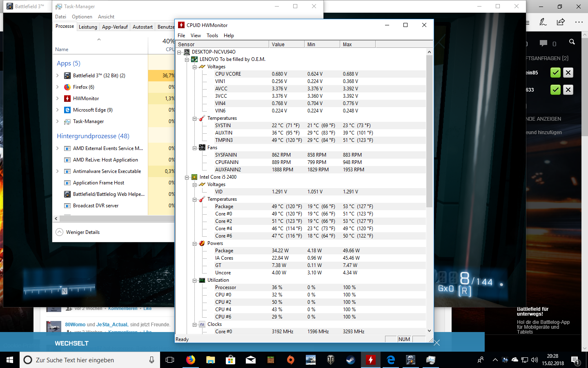588x368 pixels.
Task: Switch to the App-Verlauf tab in Task-Manager
Action: coord(115,27)
